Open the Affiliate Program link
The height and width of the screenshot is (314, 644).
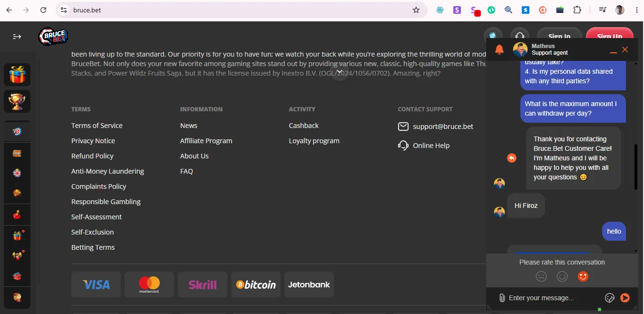(206, 141)
